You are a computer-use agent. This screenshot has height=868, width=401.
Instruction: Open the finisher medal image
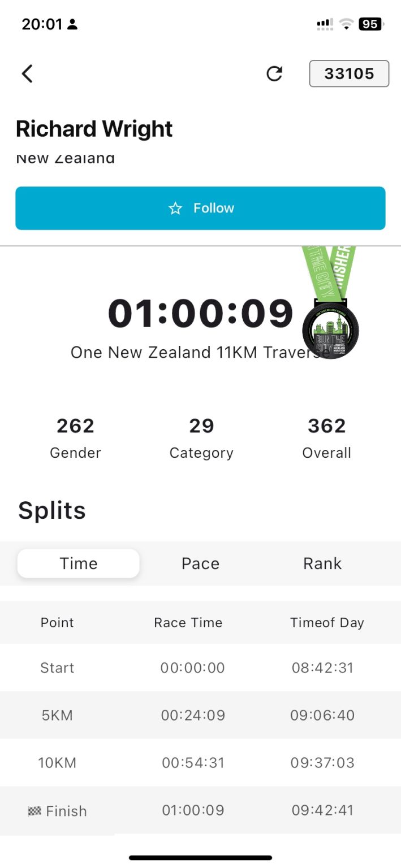[330, 303]
